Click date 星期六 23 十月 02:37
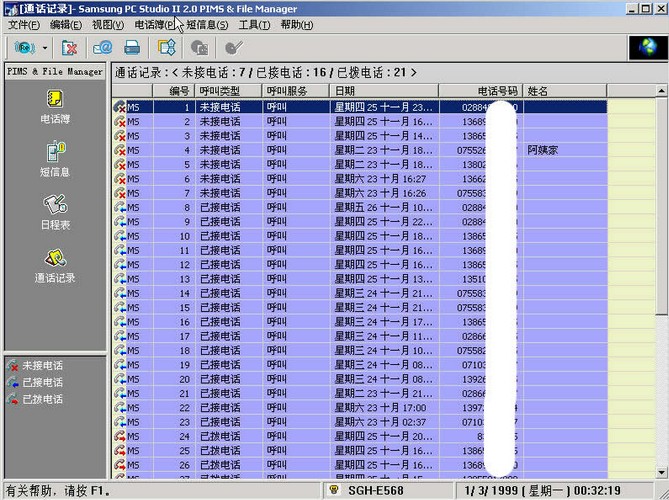This screenshot has height=500, width=669. 380,422
